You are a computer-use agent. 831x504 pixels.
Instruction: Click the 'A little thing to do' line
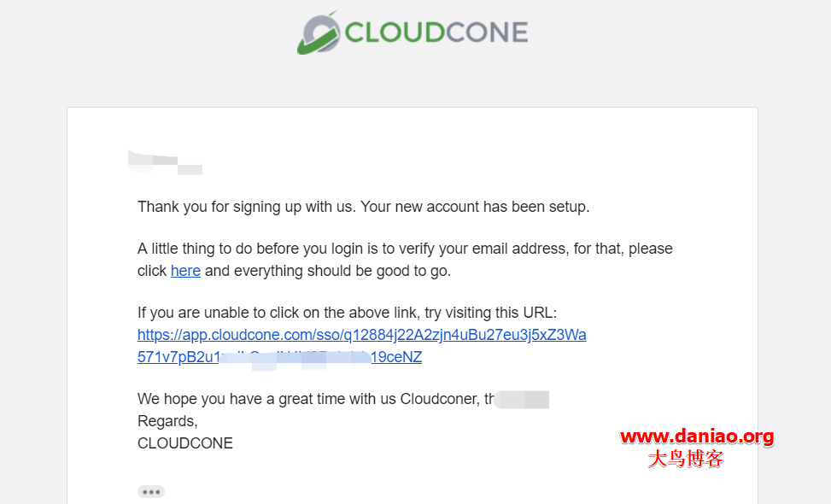405,249
